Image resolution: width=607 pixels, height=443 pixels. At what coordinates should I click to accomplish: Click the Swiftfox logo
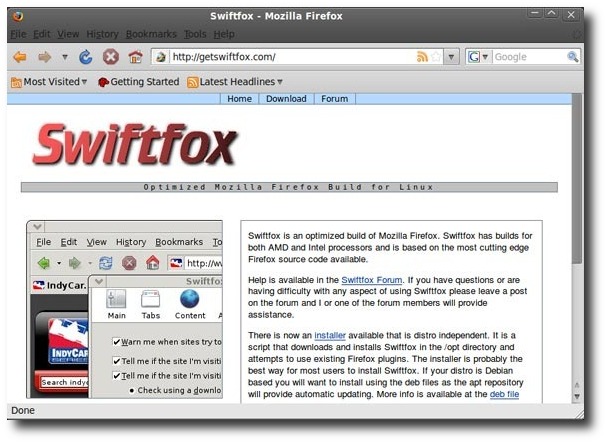tap(134, 144)
